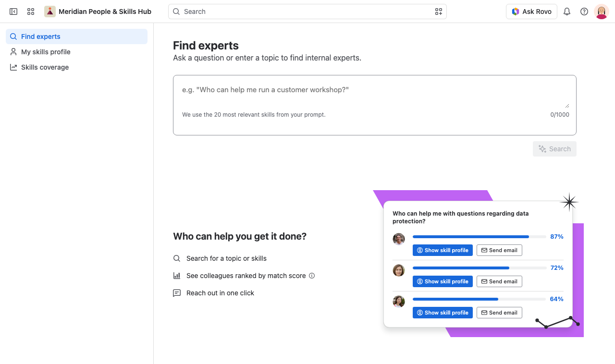Open the search bar's add-apps grid icon
Viewport: 615px width, 364px height.
[438, 12]
